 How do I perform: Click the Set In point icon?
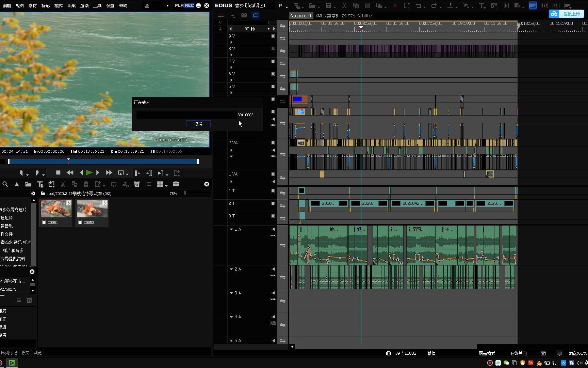pos(21,173)
